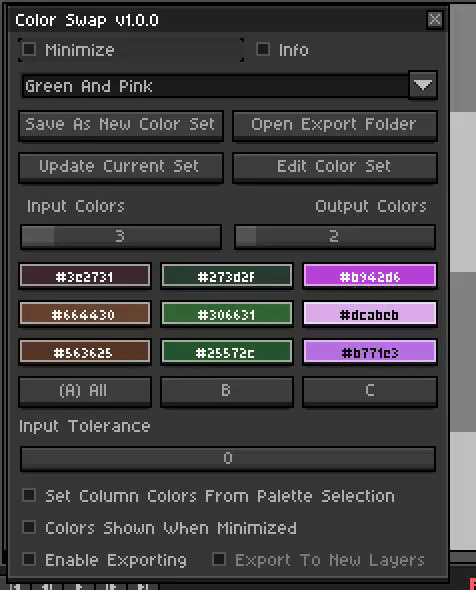
Task: Enable Set Column Colors From Palette Selection
Action: [x=29, y=495]
